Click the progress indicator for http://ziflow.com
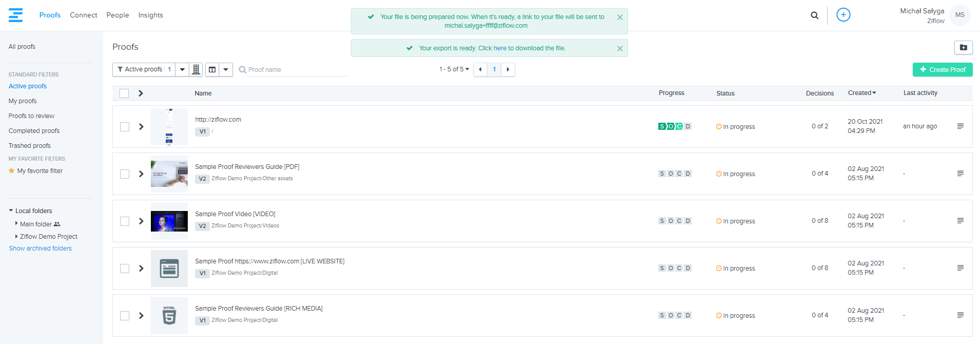 (675, 126)
